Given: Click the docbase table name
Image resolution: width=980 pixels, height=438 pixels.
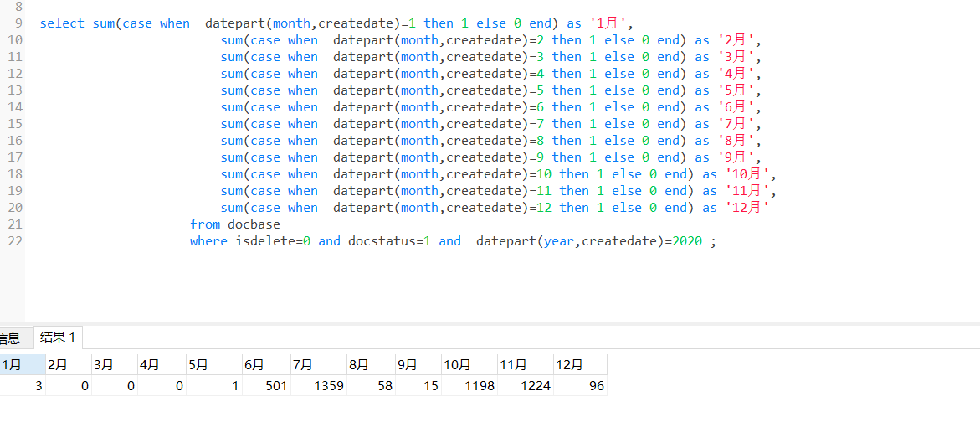Looking at the screenshot, I should [254, 224].
